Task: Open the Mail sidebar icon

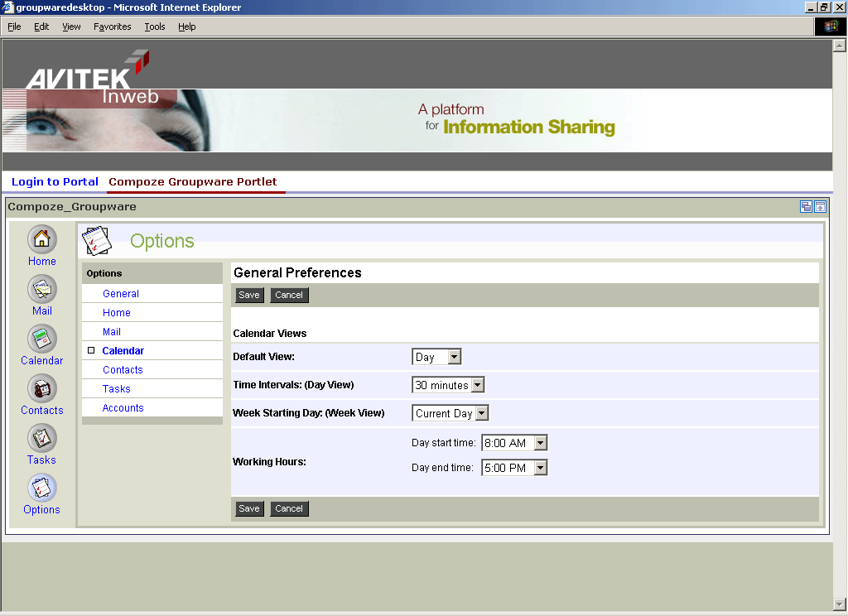Action: tap(42, 290)
